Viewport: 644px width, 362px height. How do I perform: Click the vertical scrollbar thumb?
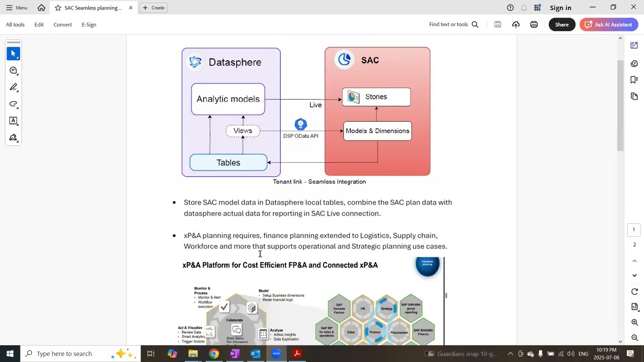620,105
